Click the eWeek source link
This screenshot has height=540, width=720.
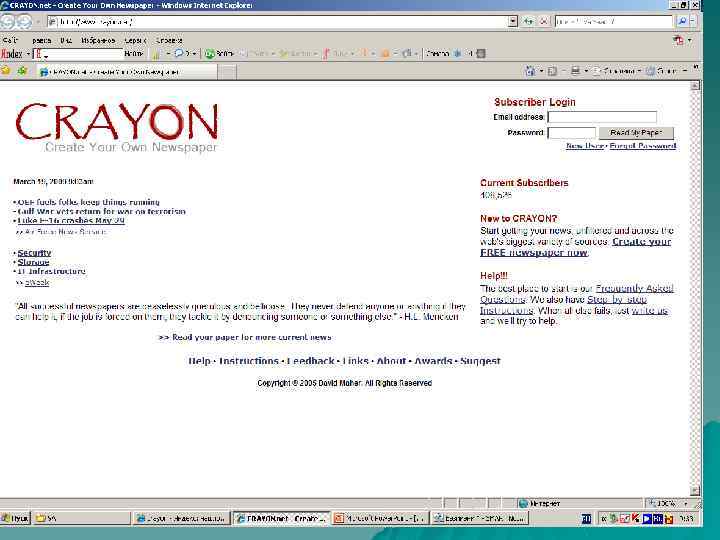(x=37, y=283)
